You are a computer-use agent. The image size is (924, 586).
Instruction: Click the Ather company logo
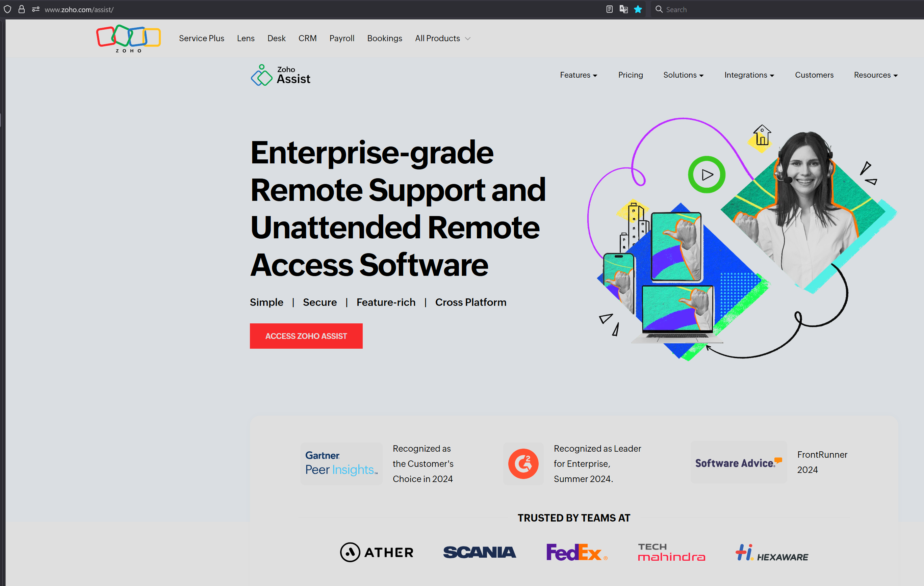pyautogui.click(x=377, y=552)
